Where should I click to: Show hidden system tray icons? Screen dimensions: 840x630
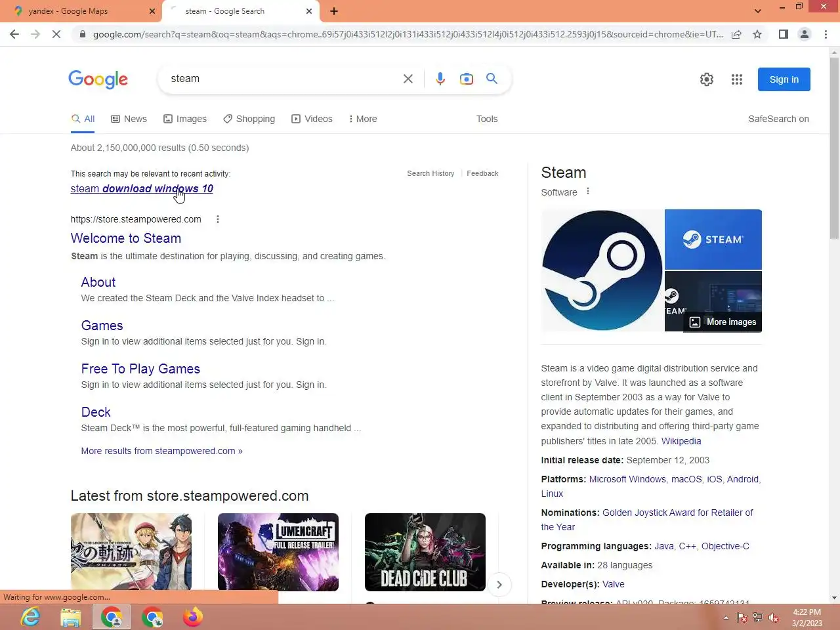pyautogui.click(x=726, y=618)
